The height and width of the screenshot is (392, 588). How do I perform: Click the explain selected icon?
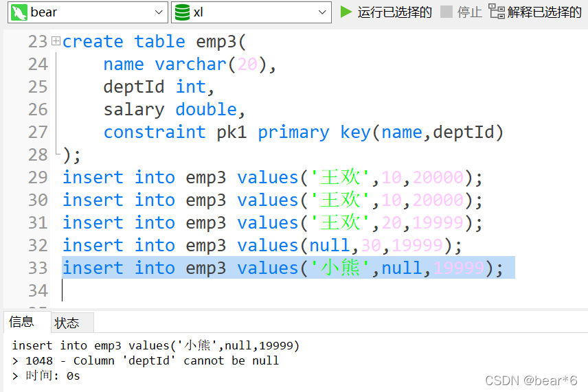click(497, 11)
